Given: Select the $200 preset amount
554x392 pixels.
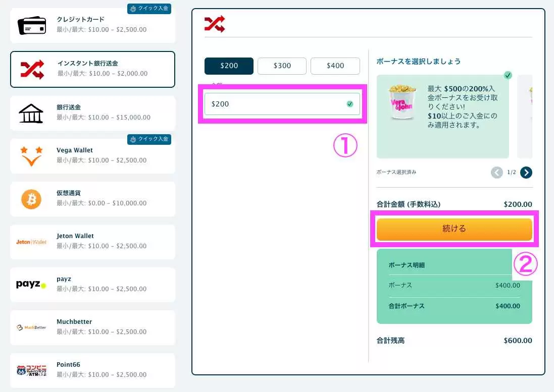Looking at the screenshot, I should click(x=229, y=66).
